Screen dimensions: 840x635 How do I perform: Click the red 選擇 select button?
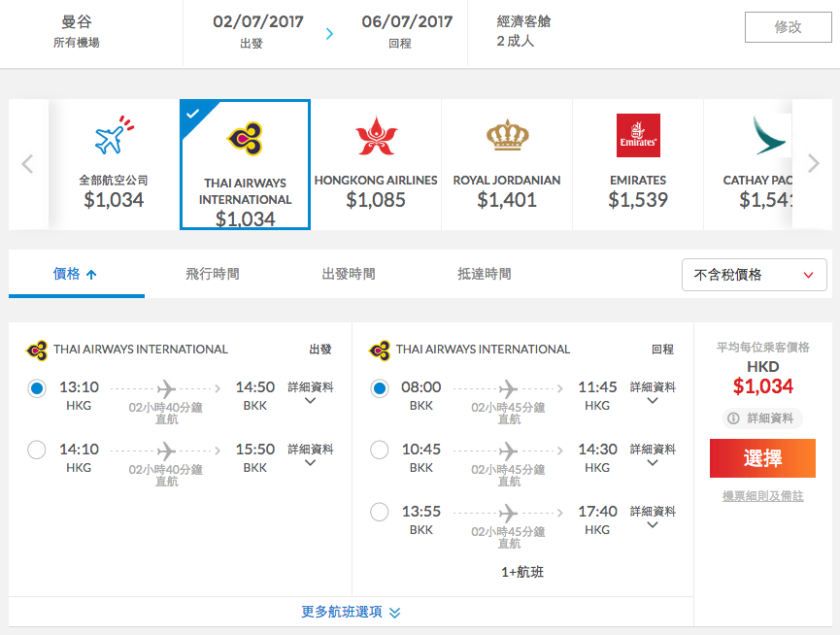pyautogui.click(x=762, y=458)
